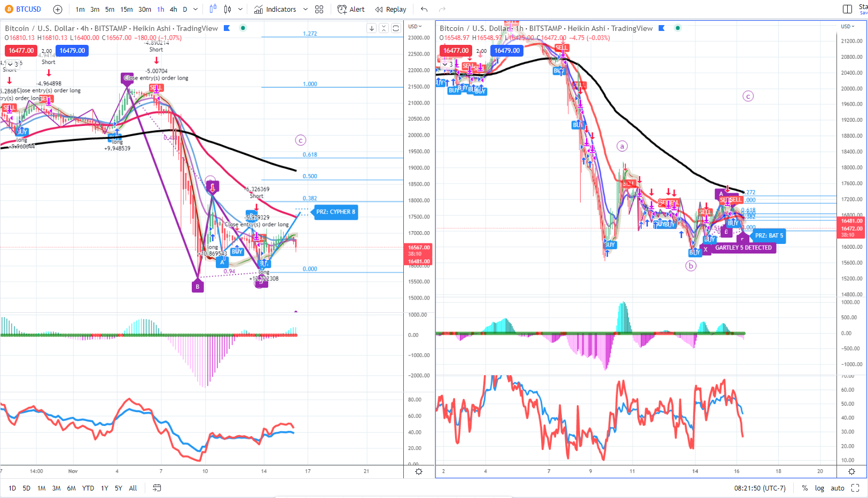The width and height of the screenshot is (868, 498).
Task: Click the PRZ: BAT 5 label
Action: [x=769, y=235]
